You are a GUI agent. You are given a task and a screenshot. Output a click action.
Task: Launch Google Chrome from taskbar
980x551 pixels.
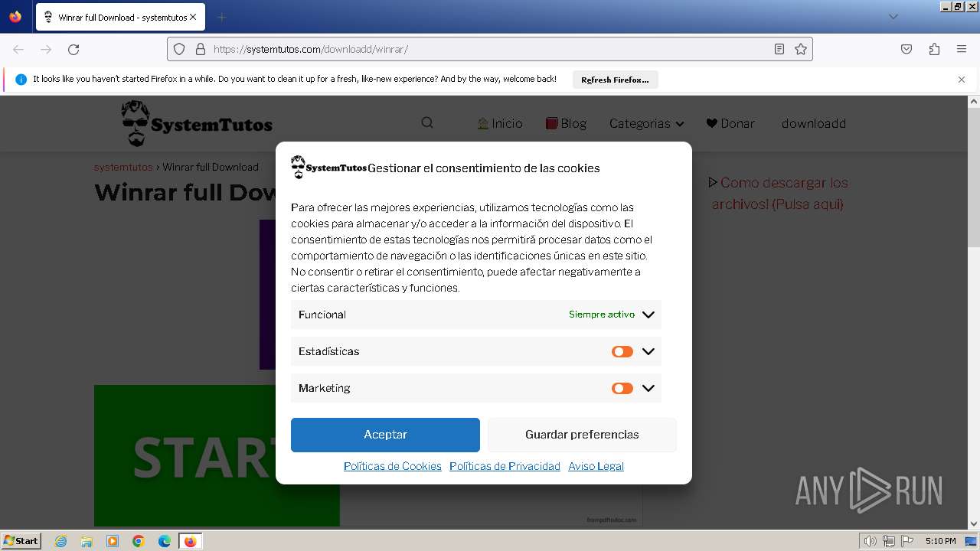[139, 541]
